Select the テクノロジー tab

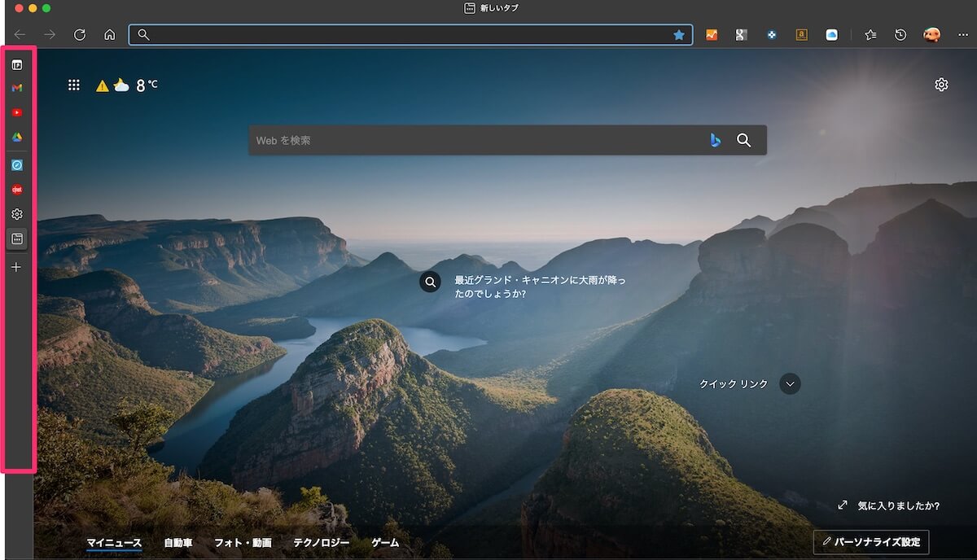click(322, 543)
